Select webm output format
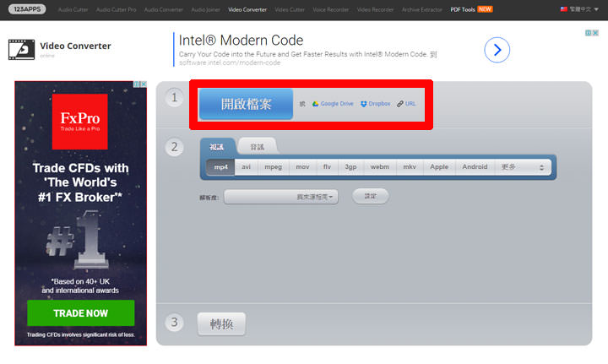608x364 pixels. 380,167
